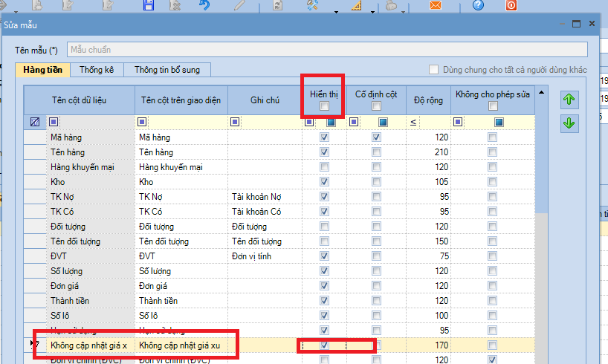Click the clear filter icon in filter row

[x=34, y=122]
